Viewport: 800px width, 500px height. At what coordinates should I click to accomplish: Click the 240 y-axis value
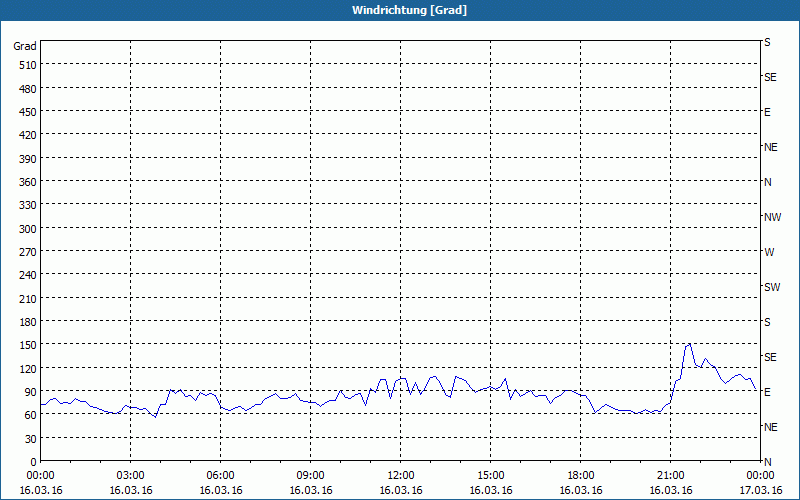(28, 276)
